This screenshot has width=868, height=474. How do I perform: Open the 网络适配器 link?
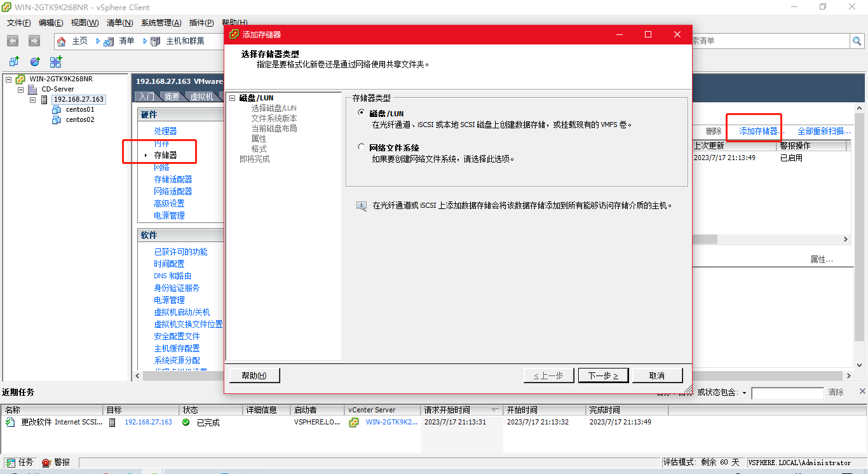pyautogui.click(x=173, y=191)
